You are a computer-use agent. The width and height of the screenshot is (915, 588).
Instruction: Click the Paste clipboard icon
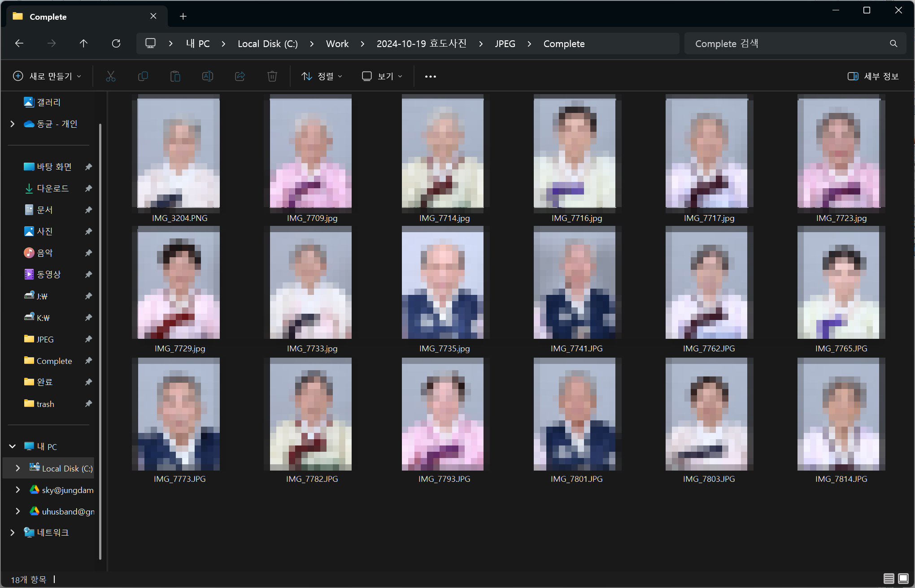[175, 76]
